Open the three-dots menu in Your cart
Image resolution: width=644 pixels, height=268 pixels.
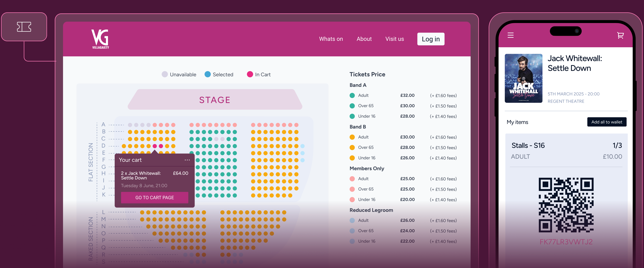pos(187,160)
